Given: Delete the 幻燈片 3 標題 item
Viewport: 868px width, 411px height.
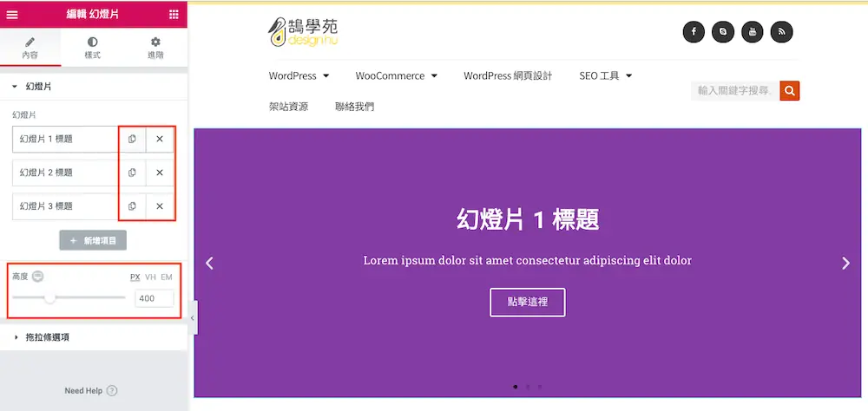Looking at the screenshot, I should click(160, 206).
